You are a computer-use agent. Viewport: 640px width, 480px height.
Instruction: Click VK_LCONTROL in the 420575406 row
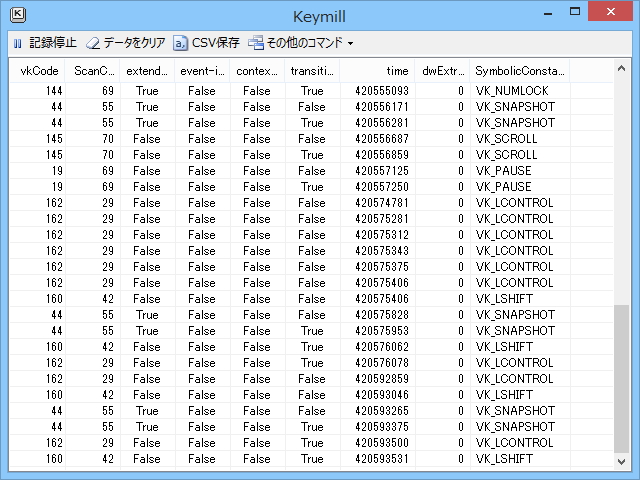(x=514, y=283)
